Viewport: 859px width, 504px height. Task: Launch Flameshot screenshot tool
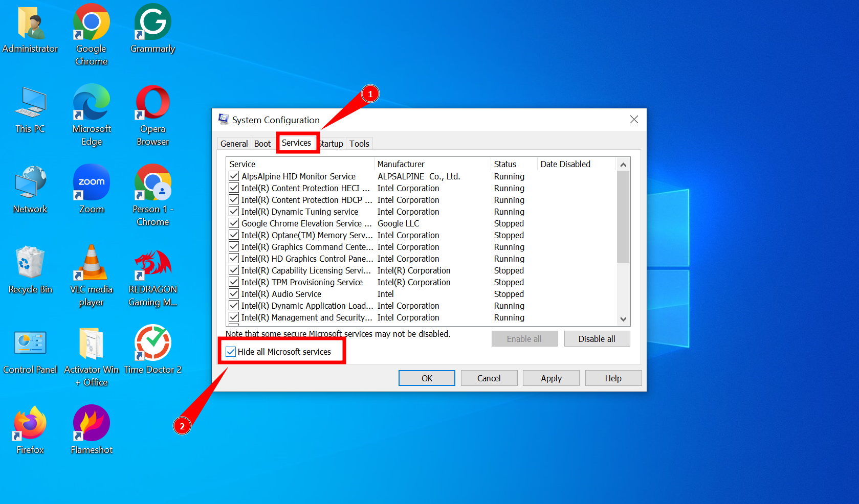coord(91,423)
